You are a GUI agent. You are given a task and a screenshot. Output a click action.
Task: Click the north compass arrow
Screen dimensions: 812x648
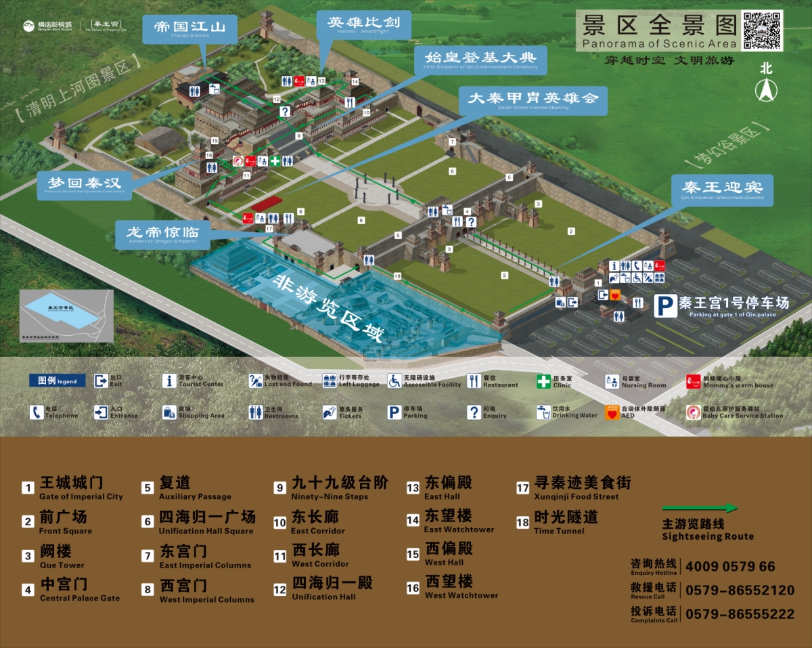(766, 89)
